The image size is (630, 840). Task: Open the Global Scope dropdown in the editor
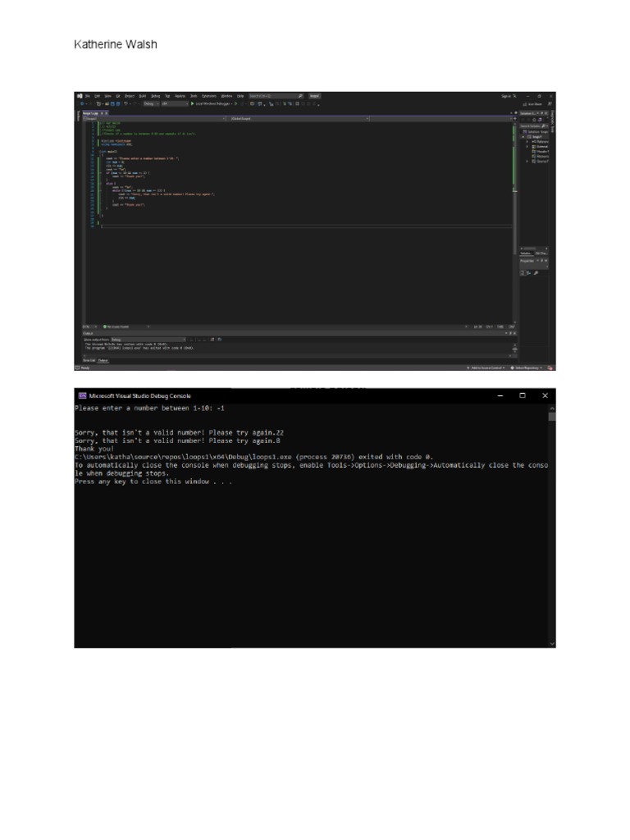[299, 118]
